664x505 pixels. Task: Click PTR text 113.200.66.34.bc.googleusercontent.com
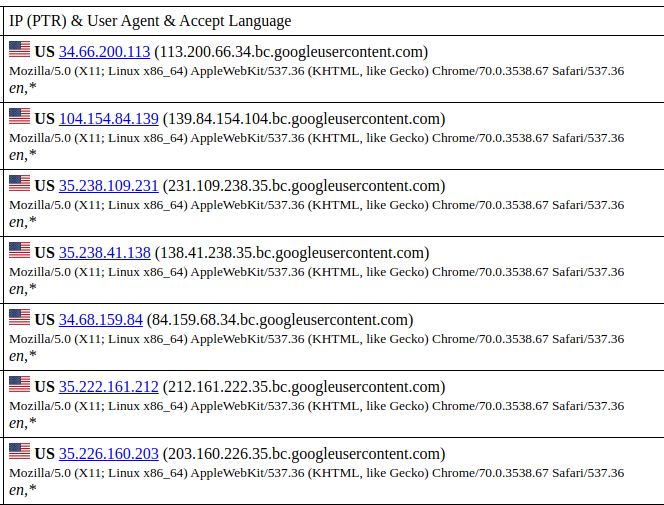291,52
